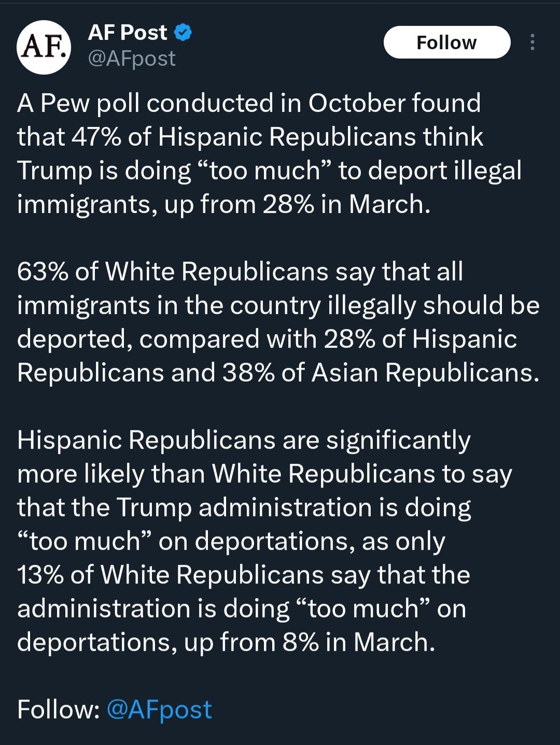This screenshot has width=560, height=745.
Task: Open the three-dot more options menu
Action: click(532, 43)
